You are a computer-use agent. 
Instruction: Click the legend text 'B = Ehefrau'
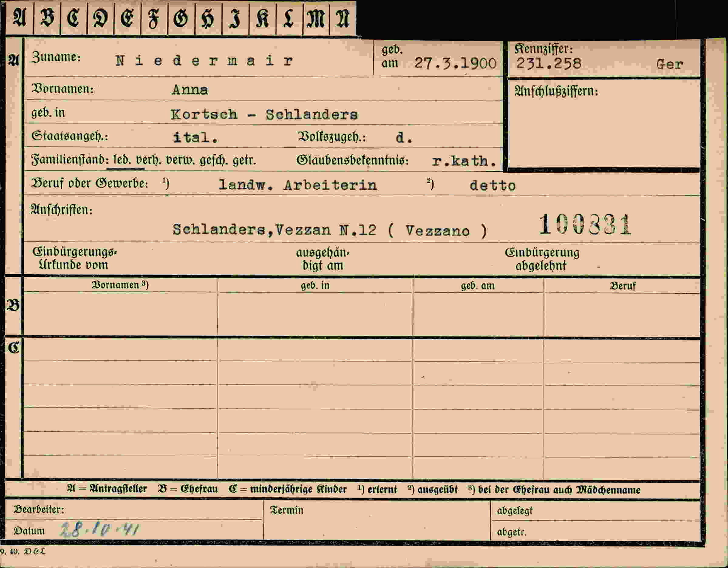point(188,489)
